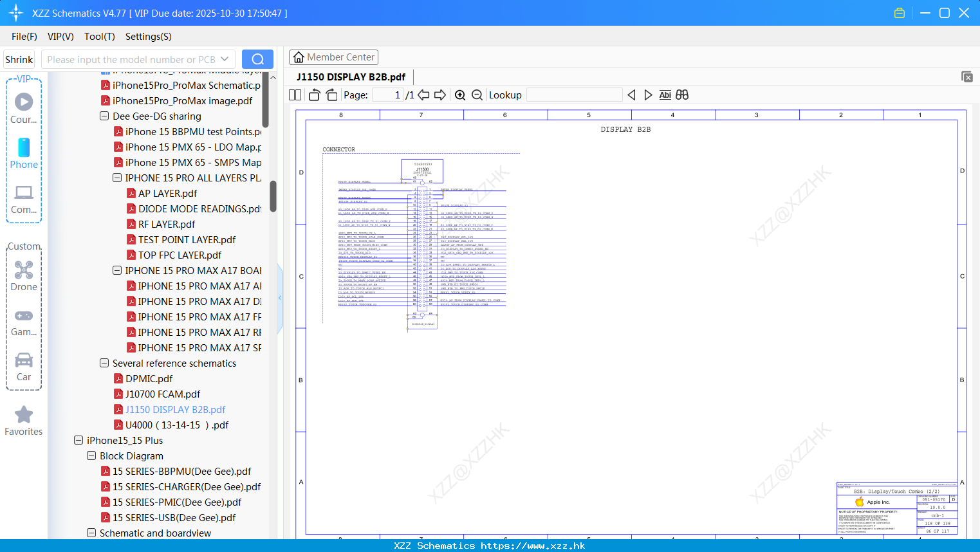Click the Lookup text field
This screenshot has height=552, width=980.
(x=575, y=95)
